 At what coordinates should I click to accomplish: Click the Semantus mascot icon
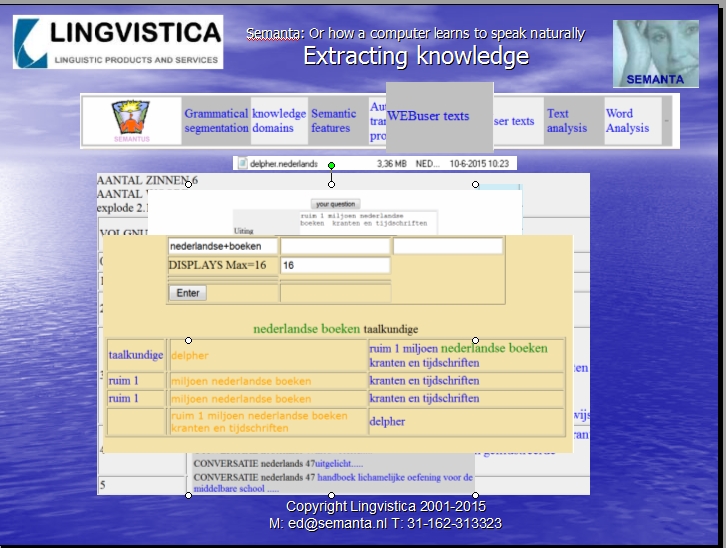[131, 121]
